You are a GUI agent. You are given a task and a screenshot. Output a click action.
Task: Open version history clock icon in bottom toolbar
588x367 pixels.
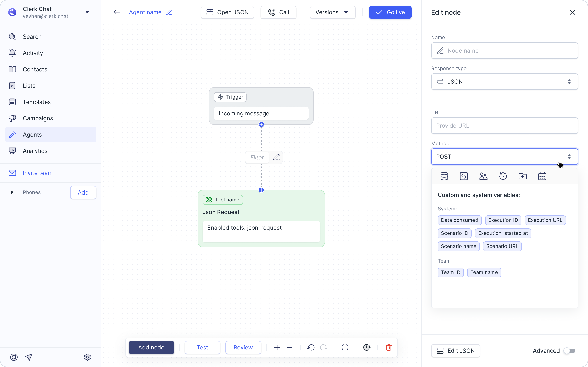click(x=367, y=347)
